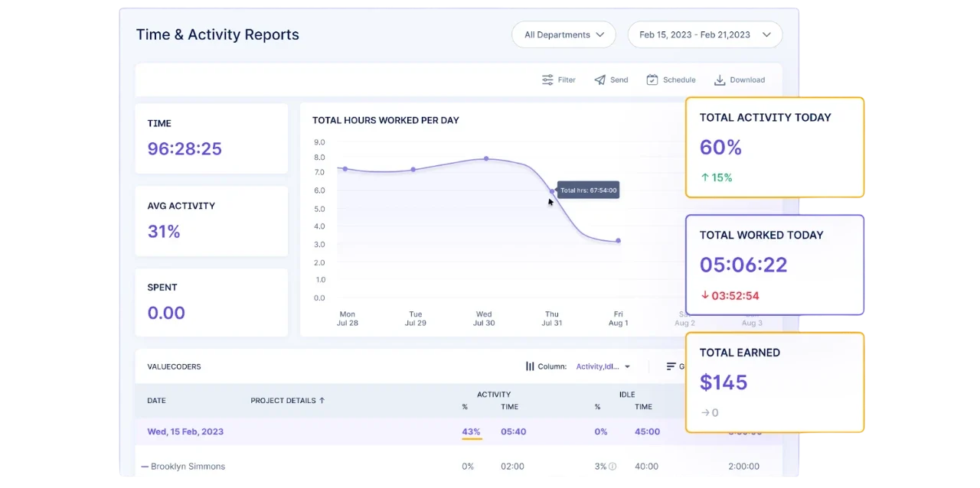The image size is (980, 488).
Task: Click the Time 96:28:25 summary card
Action: 211,138
